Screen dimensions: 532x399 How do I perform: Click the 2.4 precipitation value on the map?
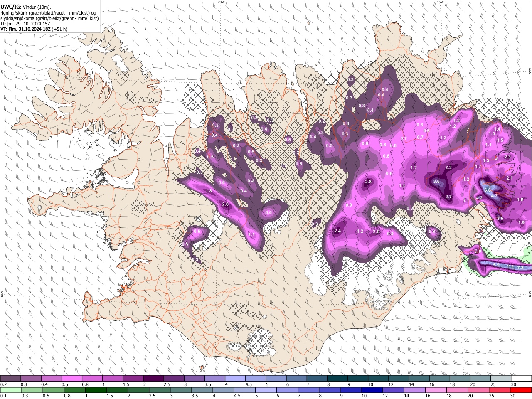point(337,231)
